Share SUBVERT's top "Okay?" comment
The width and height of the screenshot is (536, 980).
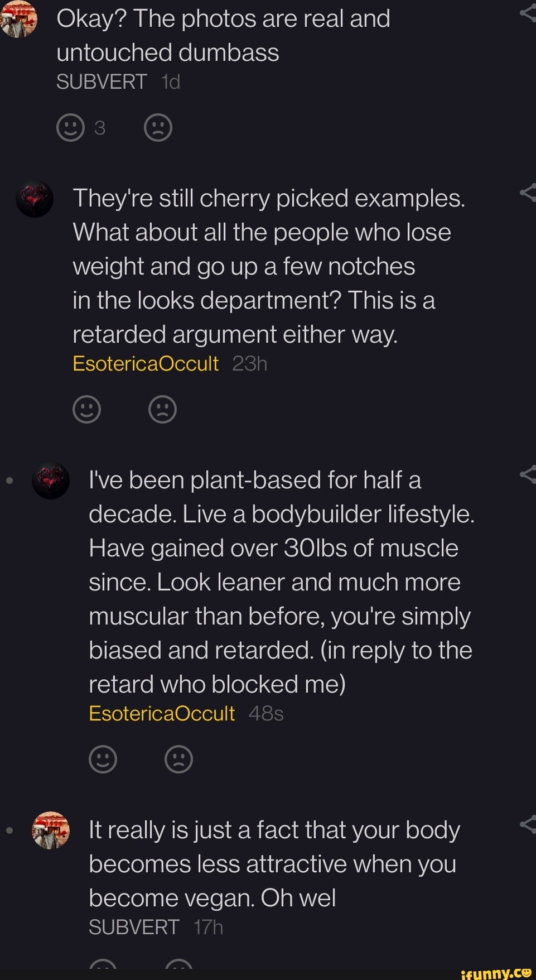[528, 12]
